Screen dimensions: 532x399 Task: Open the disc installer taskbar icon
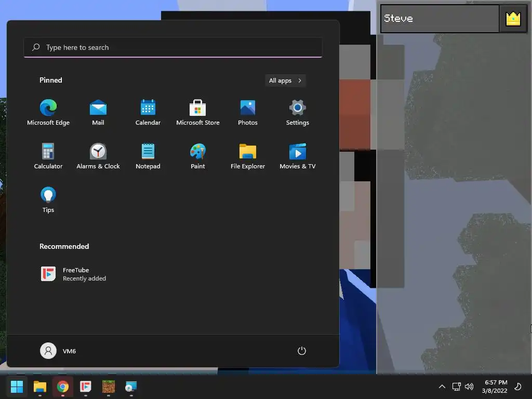(131, 387)
